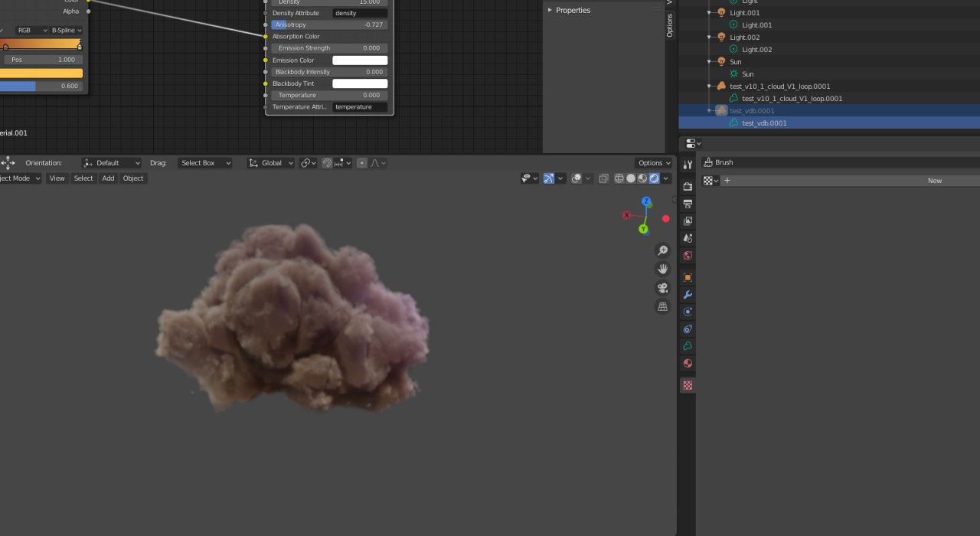Viewport: 980px width, 536px height.
Task: Switch to material preview shading
Action: (642, 178)
